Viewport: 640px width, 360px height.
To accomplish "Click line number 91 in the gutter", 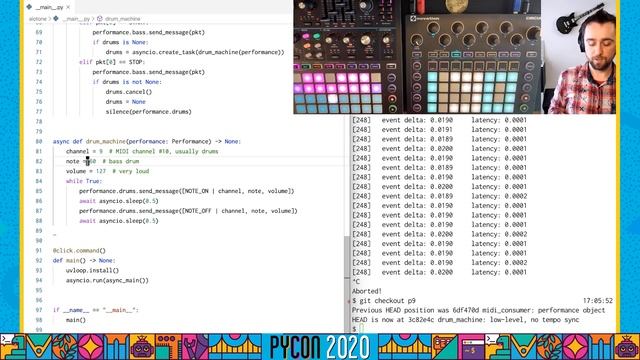I will (39, 251).
